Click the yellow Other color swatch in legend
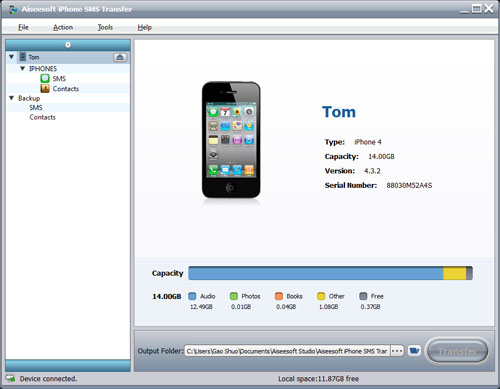 (321, 296)
